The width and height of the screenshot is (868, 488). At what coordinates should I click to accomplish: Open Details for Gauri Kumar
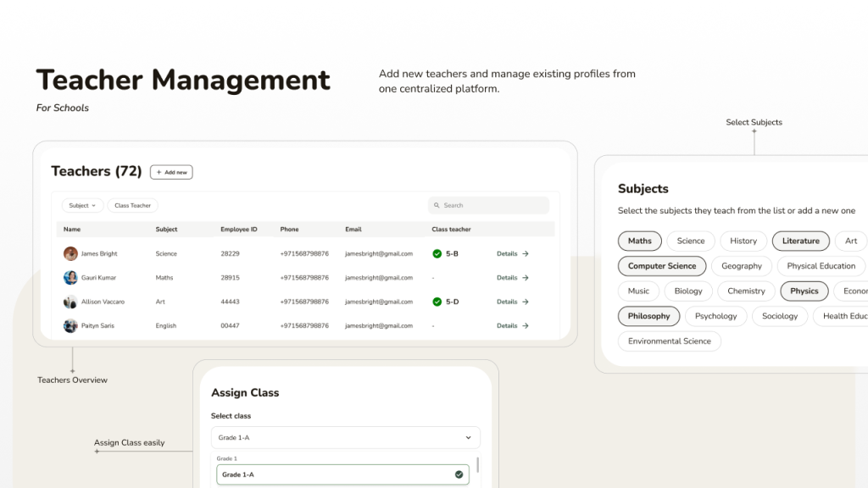pyautogui.click(x=513, y=278)
